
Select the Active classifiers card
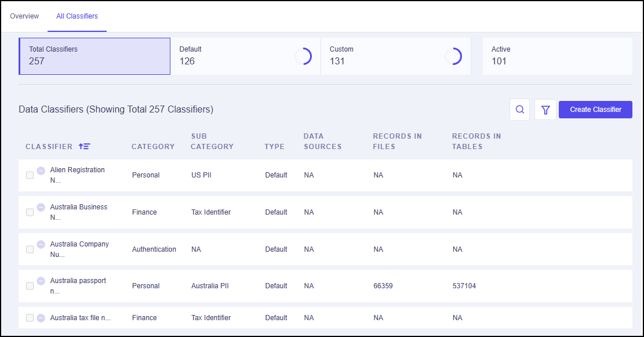pos(557,56)
